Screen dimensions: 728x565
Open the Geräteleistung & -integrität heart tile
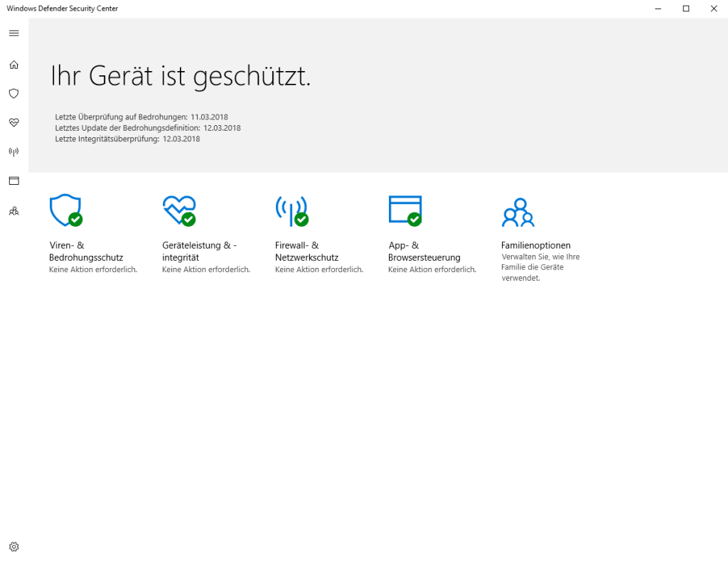179,210
